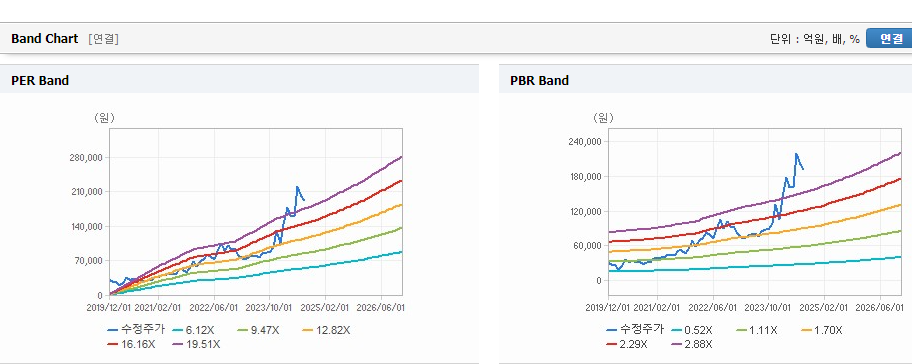
Task: Click 2023/10/01 date label on PBR chart
Action: click(x=768, y=307)
